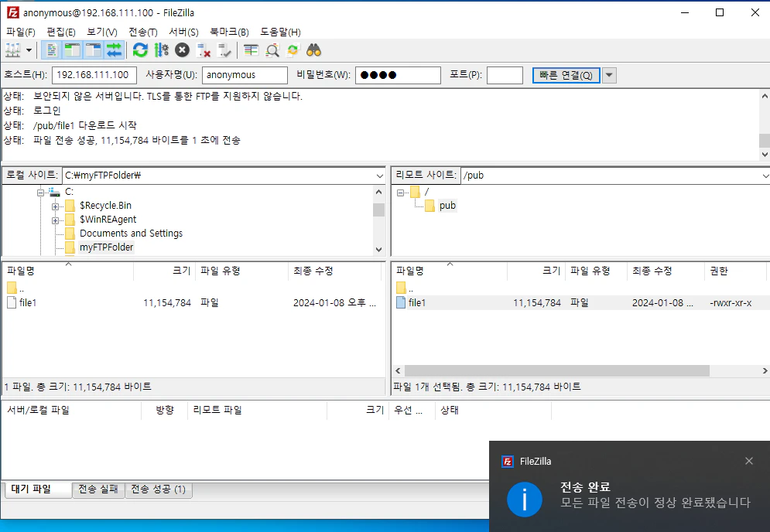Toggle remote directory tree display
The height and width of the screenshot is (532, 770).
tap(93, 50)
